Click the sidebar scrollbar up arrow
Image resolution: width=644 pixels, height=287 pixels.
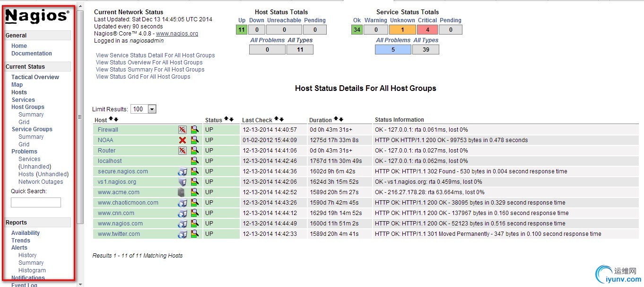[80, 7]
